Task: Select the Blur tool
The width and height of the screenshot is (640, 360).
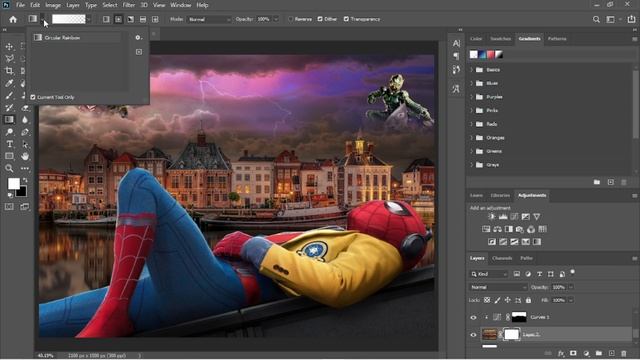Action: point(25,120)
